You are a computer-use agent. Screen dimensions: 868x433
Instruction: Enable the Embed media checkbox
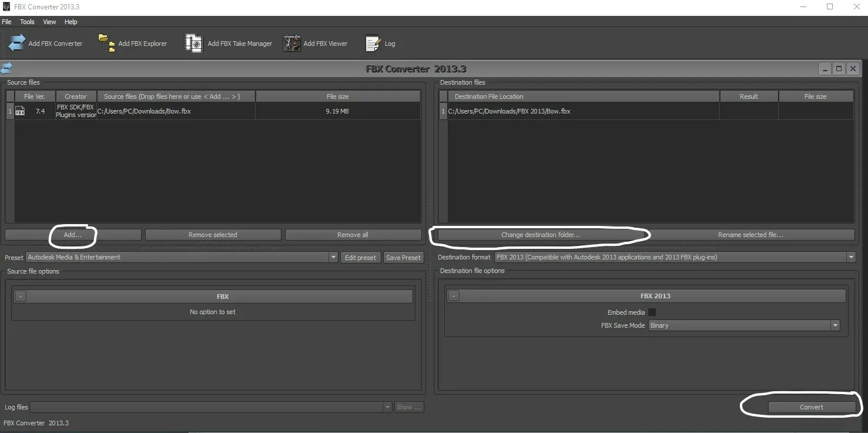(652, 312)
